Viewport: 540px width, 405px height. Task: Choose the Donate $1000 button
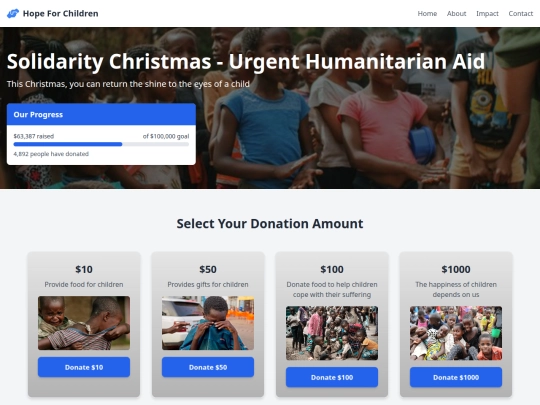point(456,377)
